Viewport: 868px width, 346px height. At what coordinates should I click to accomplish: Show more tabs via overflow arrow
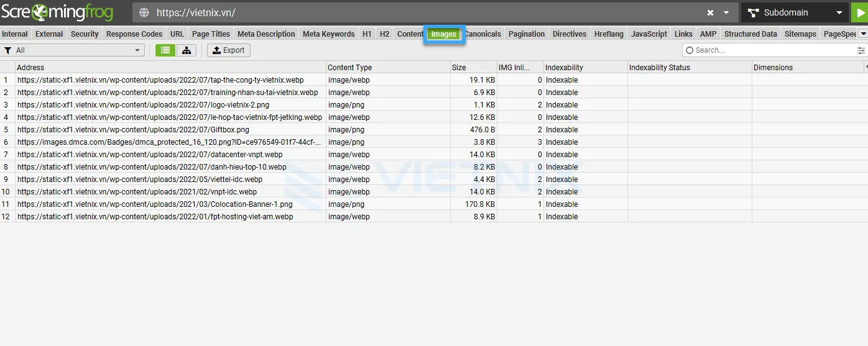(862, 34)
